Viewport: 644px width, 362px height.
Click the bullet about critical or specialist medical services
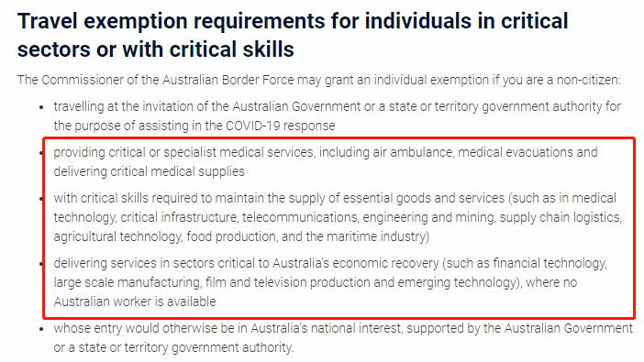326,161
